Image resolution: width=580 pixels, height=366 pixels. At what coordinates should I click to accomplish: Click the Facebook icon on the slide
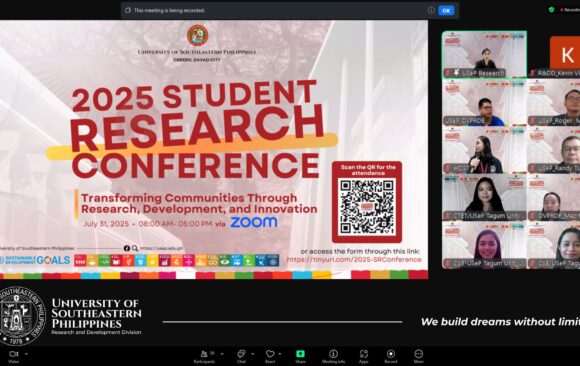(x=127, y=248)
